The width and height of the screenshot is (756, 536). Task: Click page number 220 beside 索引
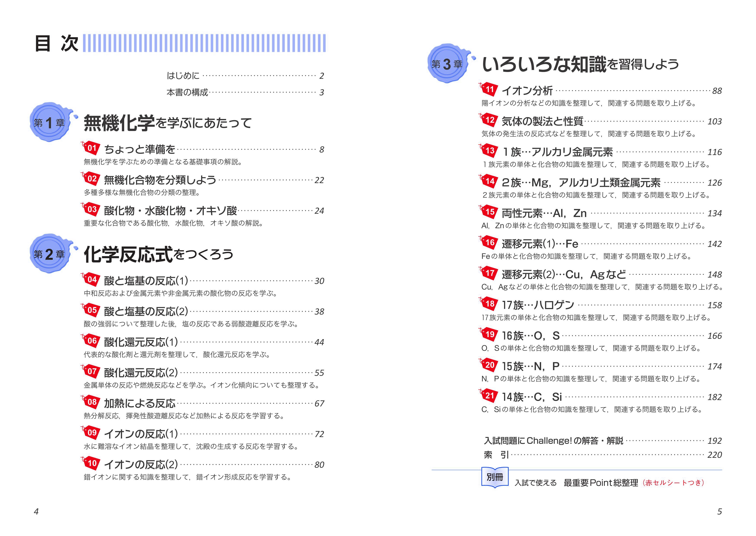[x=714, y=455]
